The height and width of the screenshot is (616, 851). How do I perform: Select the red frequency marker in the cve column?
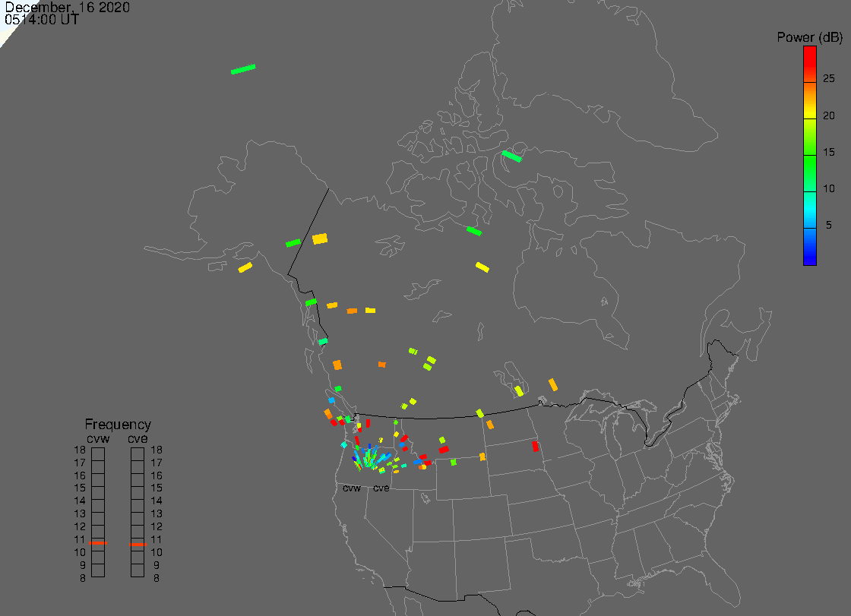(x=138, y=545)
